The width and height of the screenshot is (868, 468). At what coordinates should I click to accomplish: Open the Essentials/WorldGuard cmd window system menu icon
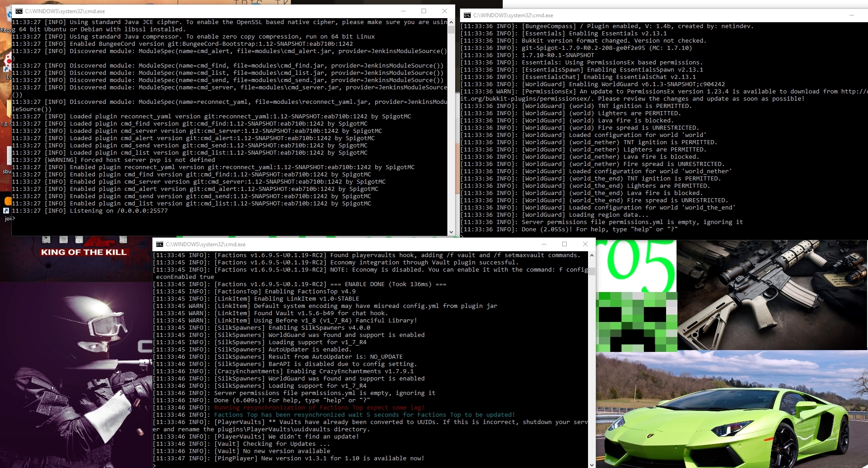click(467, 15)
